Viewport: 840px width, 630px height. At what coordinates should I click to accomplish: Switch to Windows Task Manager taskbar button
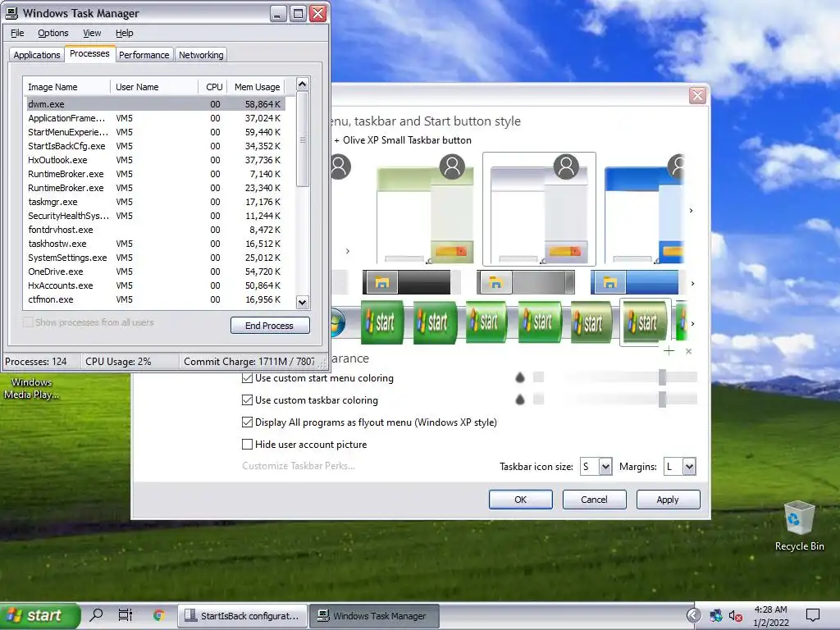(374, 616)
